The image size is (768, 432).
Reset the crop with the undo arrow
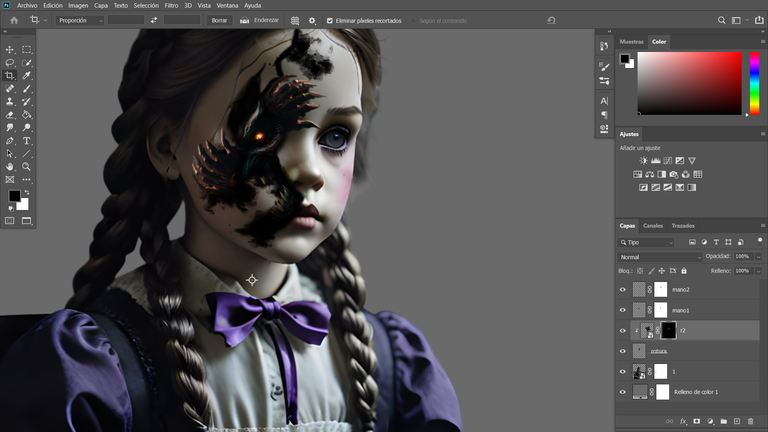(551, 20)
